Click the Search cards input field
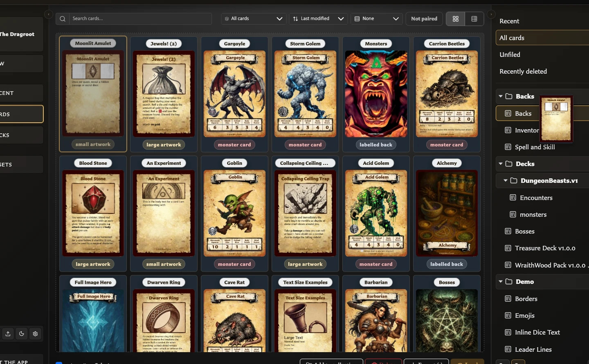This screenshot has width=589, height=364. (140, 19)
